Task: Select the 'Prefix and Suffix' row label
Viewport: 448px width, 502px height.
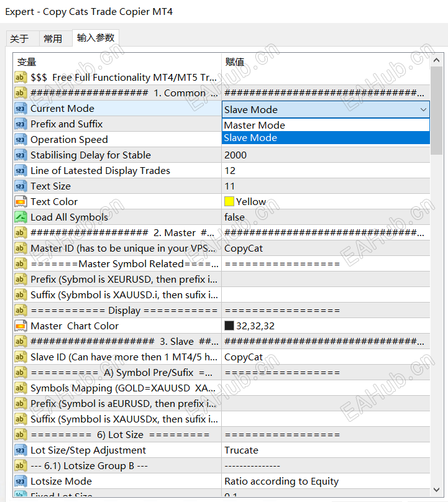Action: click(x=66, y=124)
